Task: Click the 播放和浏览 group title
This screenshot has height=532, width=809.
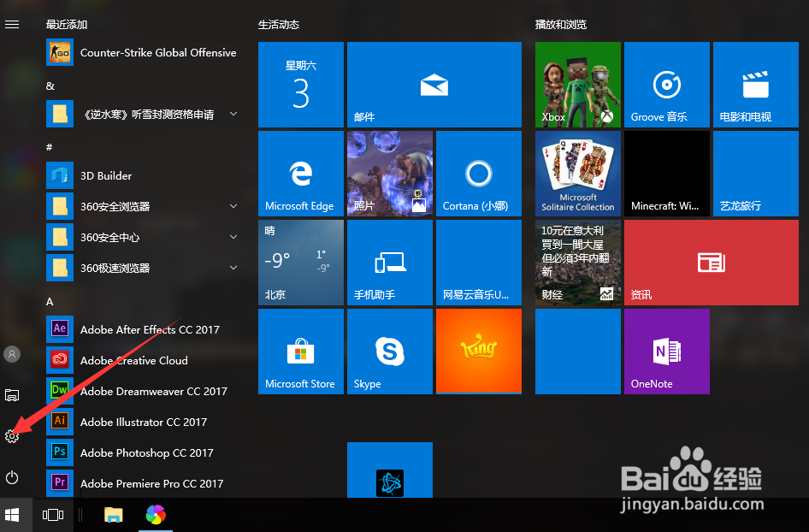Action: (x=561, y=25)
